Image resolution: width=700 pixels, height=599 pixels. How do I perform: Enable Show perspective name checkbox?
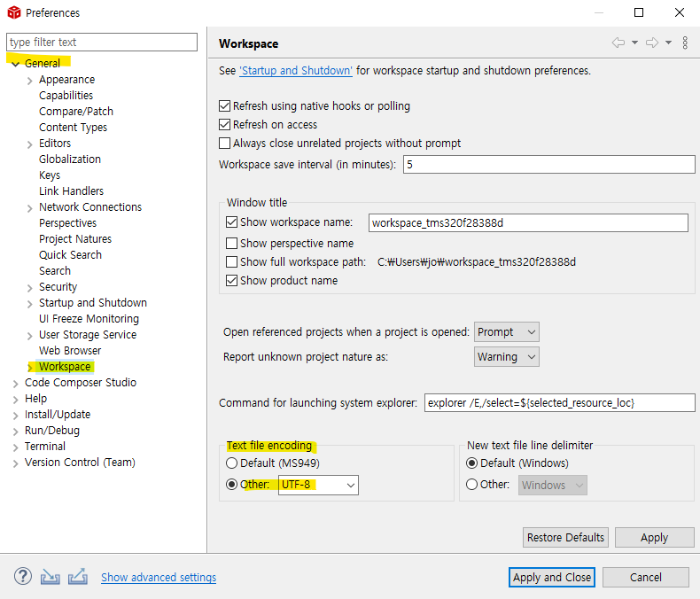(231, 244)
